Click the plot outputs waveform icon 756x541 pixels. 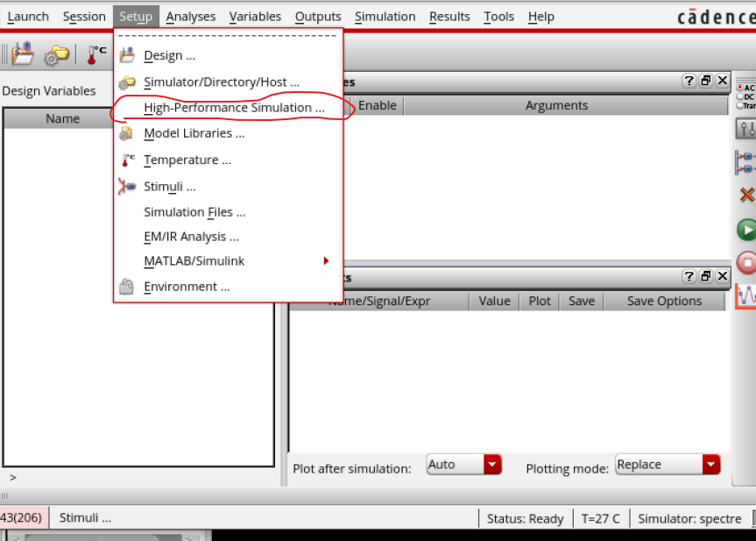[745, 295]
